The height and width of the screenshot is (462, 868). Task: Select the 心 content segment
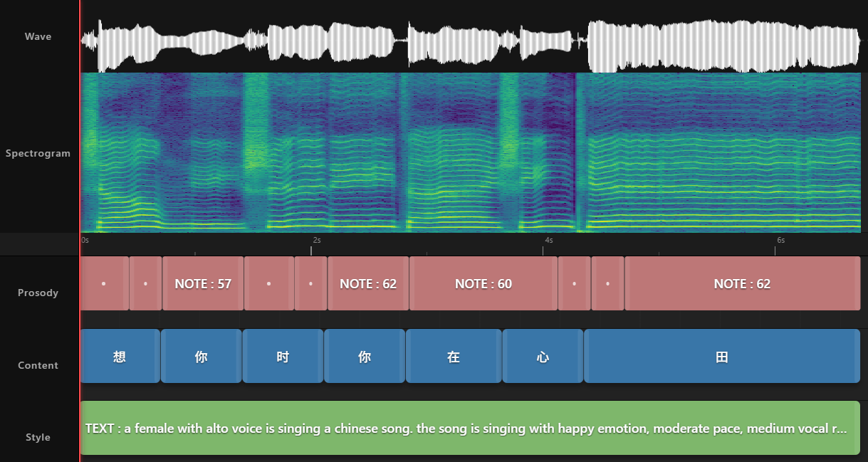click(543, 356)
